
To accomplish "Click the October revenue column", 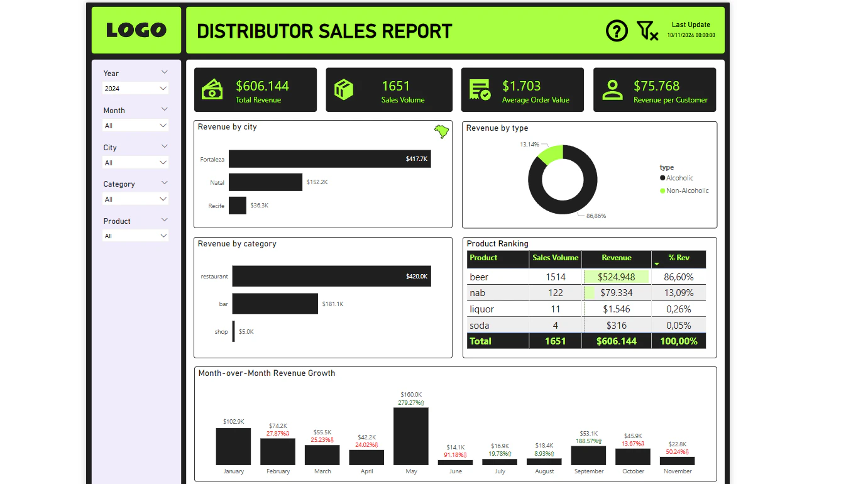I will pos(633,457).
